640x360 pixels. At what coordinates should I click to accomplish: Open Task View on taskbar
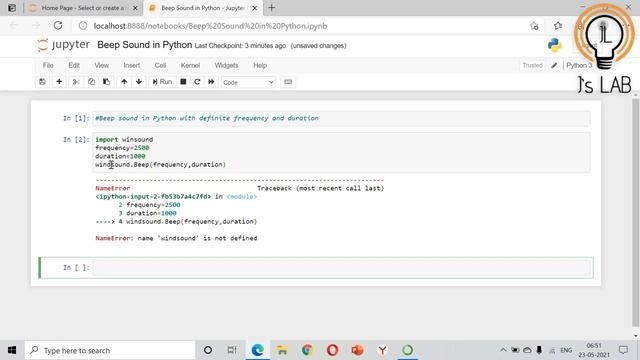coord(232,350)
